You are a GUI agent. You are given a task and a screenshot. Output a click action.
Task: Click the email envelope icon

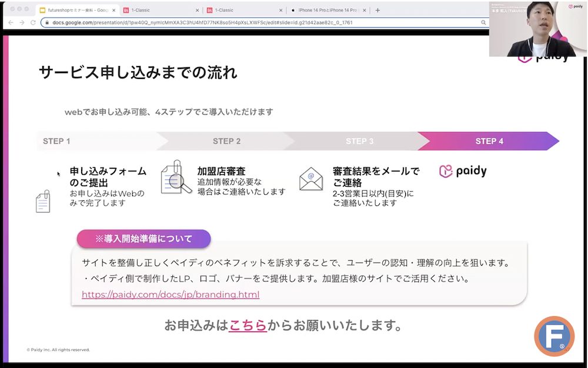point(311,179)
